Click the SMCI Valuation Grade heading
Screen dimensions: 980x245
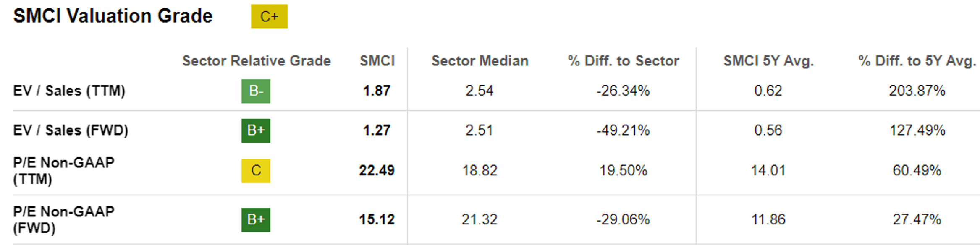(113, 16)
